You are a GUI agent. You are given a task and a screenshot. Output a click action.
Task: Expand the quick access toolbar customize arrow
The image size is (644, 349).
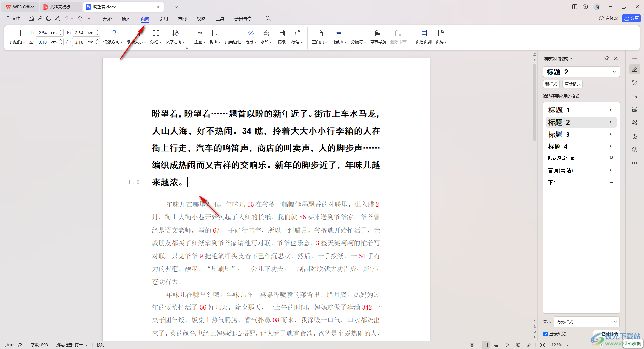tap(89, 18)
